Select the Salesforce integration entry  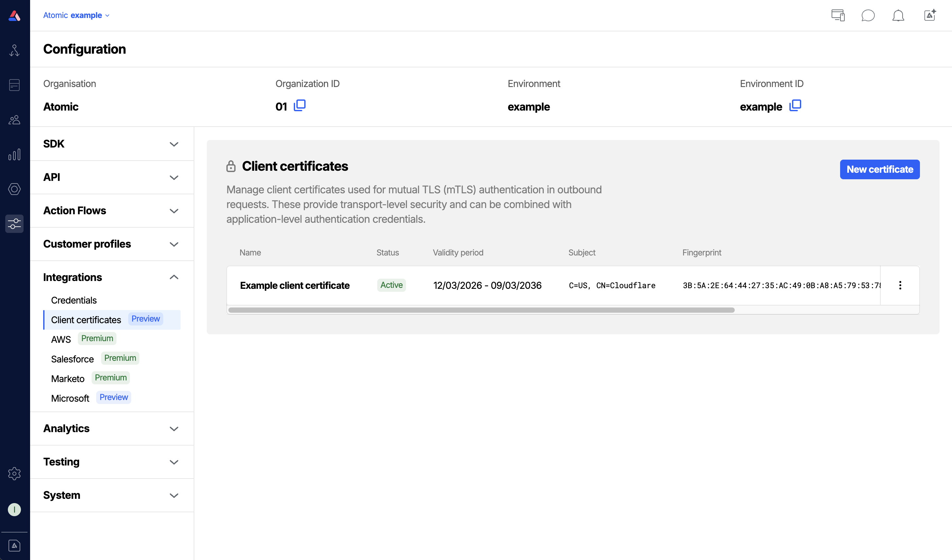click(72, 359)
